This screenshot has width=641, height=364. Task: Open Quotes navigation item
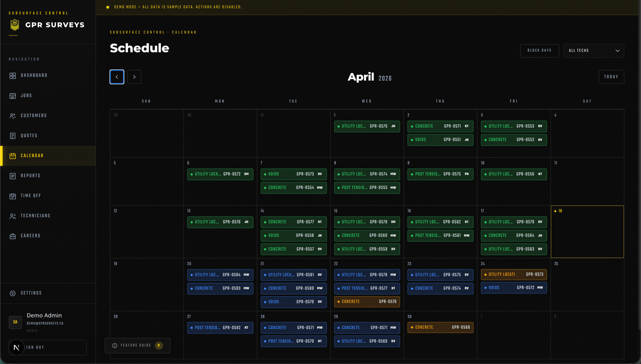(x=48, y=136)
